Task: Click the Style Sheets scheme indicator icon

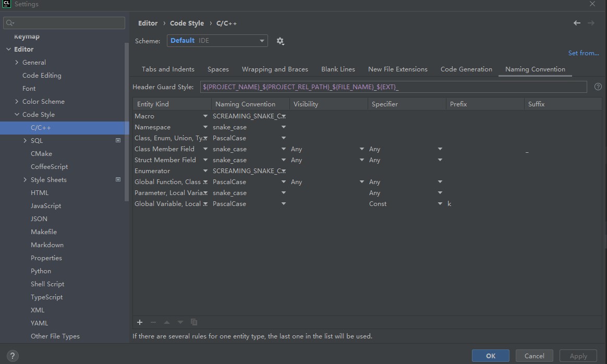Action: (x=118, y=180)
